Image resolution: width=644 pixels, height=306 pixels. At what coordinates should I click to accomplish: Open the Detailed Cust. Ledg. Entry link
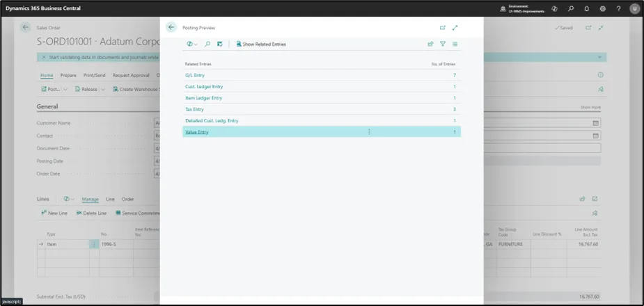pos(212,120)
